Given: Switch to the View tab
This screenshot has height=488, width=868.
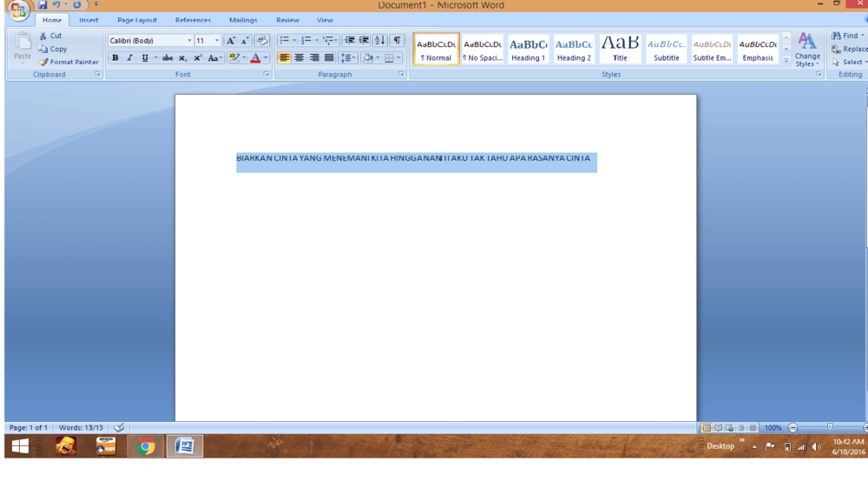Looking at the screenshot, I should 325,20.
